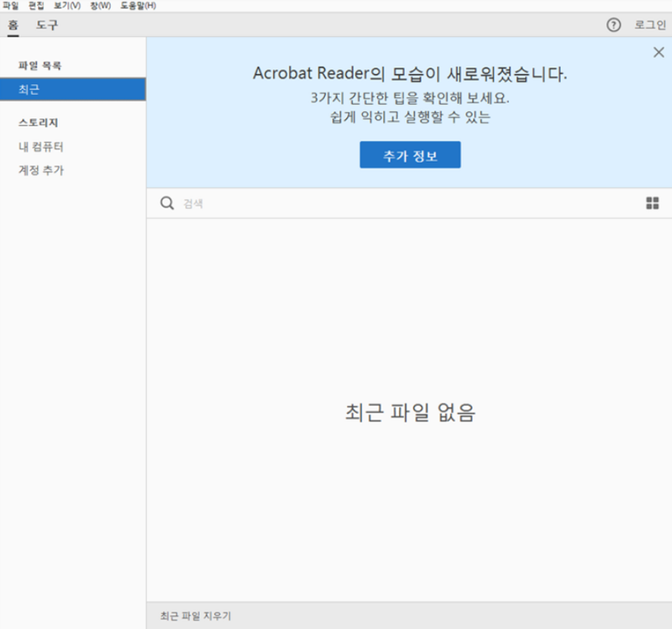Click the 스토리지 heading
672x629 pixels.
(38, 123)
